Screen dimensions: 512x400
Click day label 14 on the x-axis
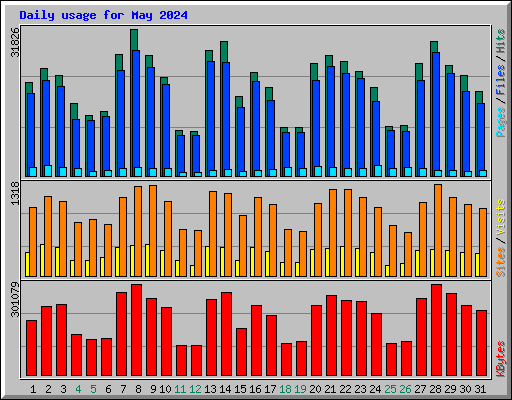(225, 389)
